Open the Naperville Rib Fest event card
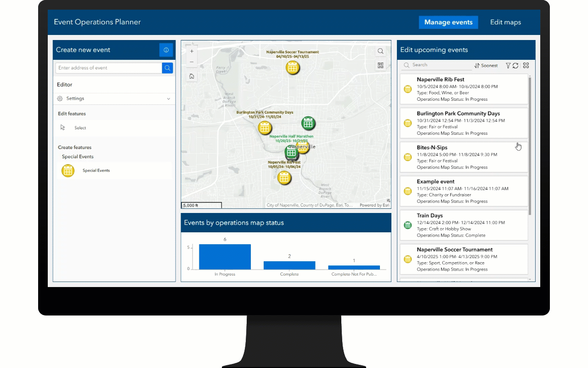The image size is (588, 368). [464, 89]
